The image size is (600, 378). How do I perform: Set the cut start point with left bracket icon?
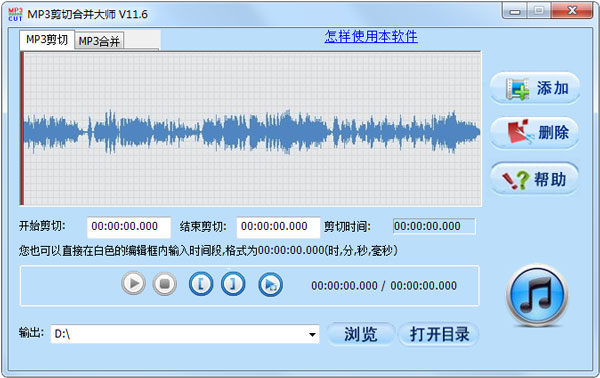[x=201, y=284]
